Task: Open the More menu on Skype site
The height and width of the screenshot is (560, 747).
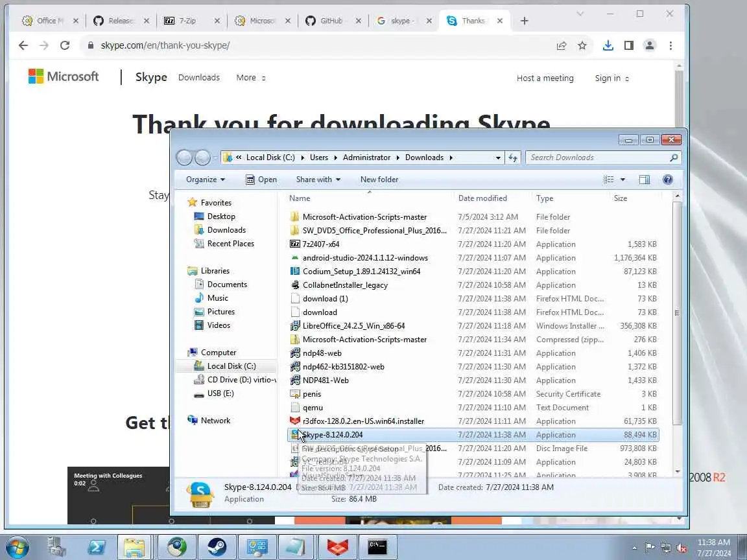Action: (250, 78)
